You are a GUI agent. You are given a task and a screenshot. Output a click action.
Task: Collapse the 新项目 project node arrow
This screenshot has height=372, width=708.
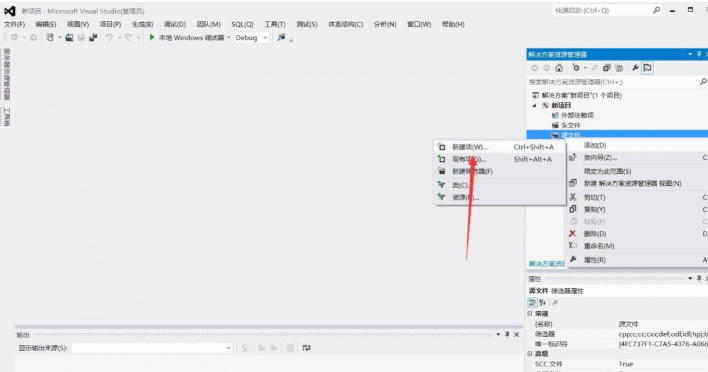point(535,105)
